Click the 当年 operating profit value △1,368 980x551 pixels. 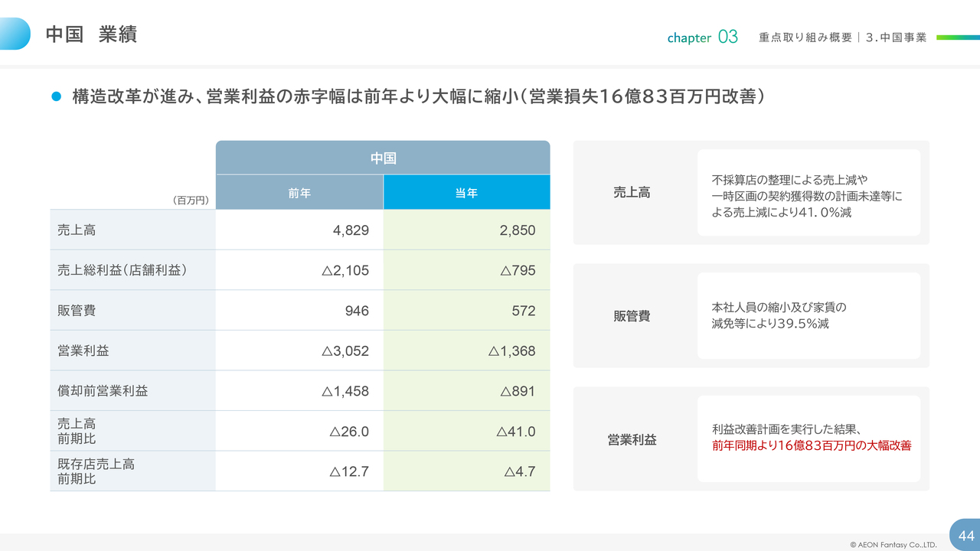pyautogui.click(x=511, y=351)
